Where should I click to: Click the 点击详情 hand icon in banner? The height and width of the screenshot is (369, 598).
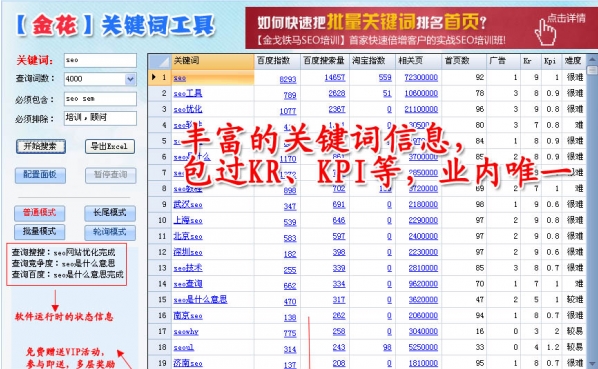pyautogui.click(x=545, y=32)
